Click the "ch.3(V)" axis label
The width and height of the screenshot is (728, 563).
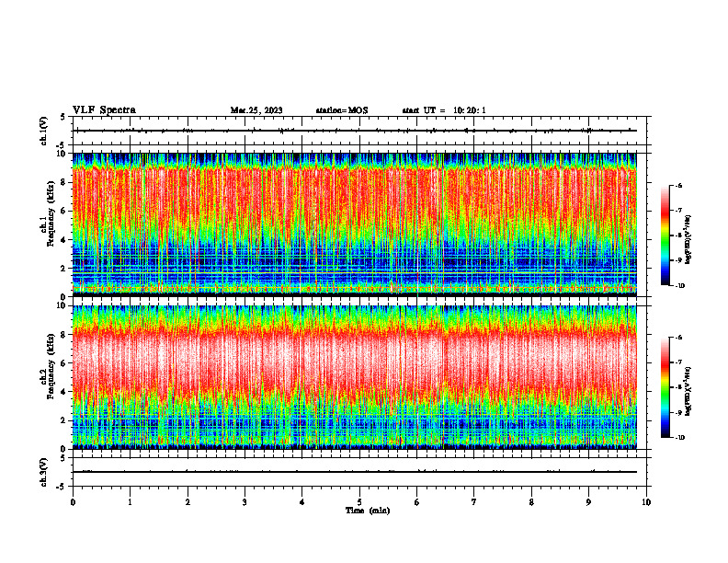coord(43,473)
